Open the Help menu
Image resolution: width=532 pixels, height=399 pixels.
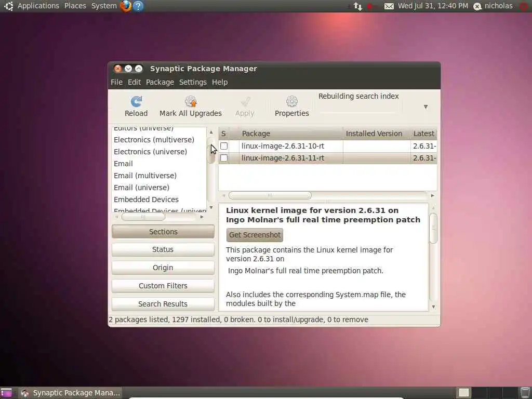pyautogui.click(x=220, y=82)
